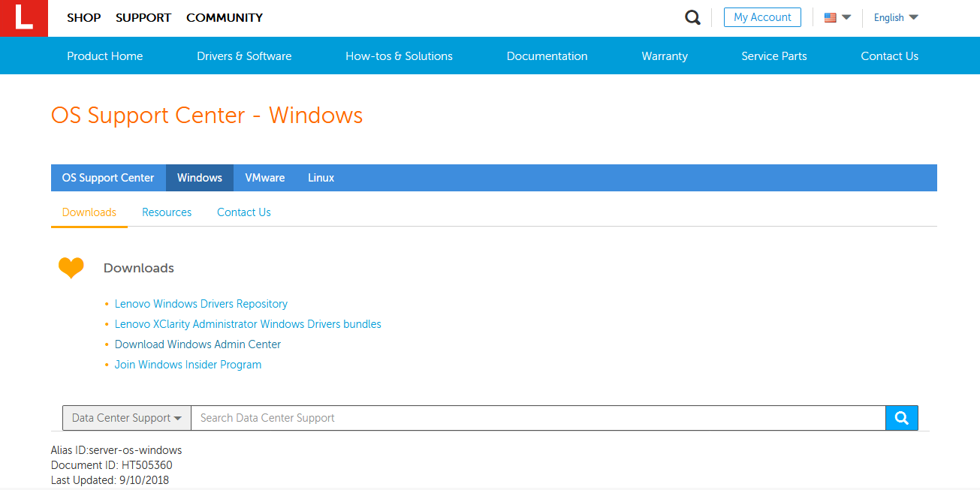Viewport: 980px width, 490px height.
Task: Click the blue search submit button
Action: (901, 418)
